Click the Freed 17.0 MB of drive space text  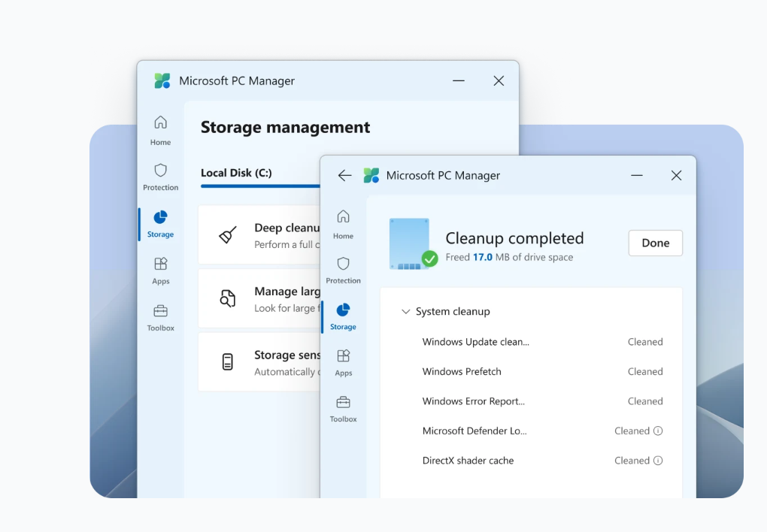tap(509, 257)
